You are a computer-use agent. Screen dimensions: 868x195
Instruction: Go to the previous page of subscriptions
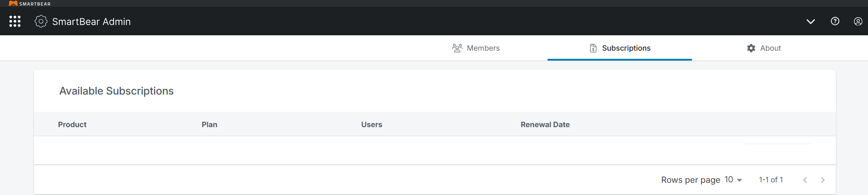[x=805, y=180]
